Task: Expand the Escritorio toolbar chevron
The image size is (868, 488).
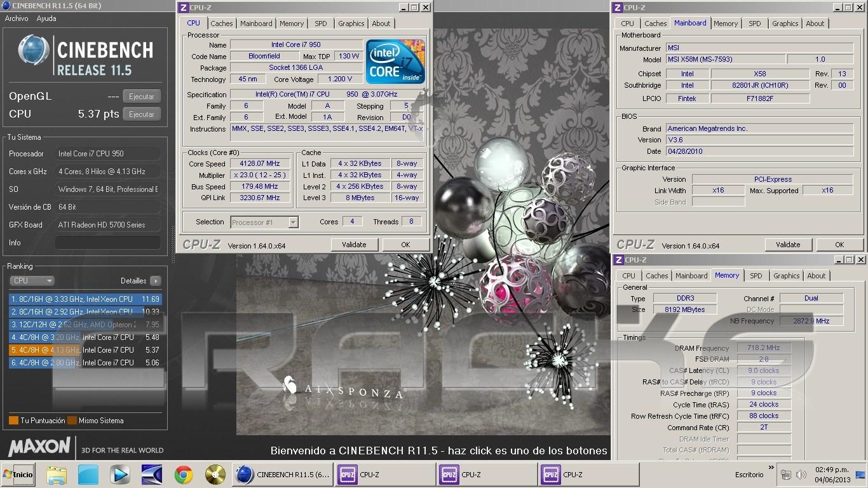Action: [771, 468]
